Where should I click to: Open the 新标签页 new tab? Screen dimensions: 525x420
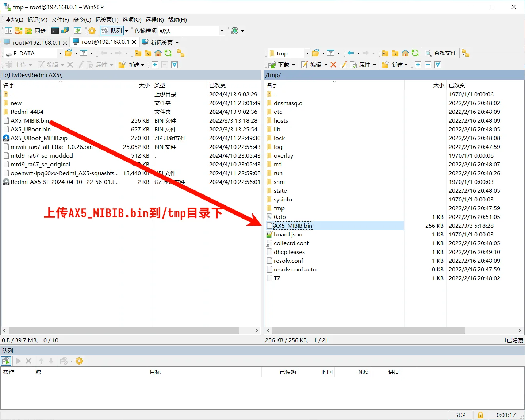coord(160,42)
